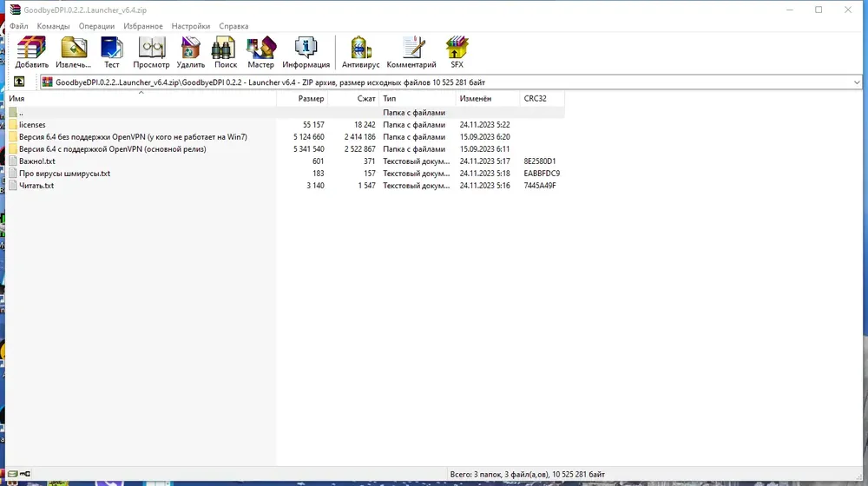Screen dimensions: 868x486
Task: Select the licenses folder name
Action: (x=32, y=125)
